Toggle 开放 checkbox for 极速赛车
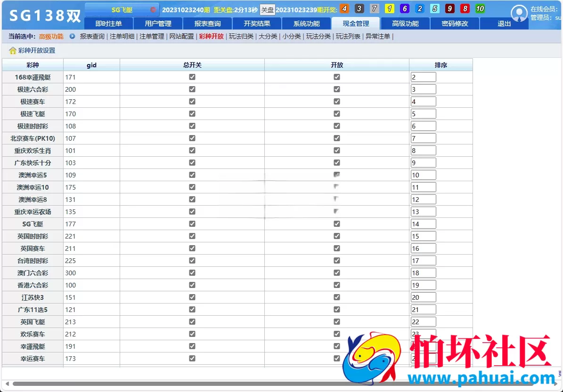Image resolution: width=563 pixels, height=392 pixels. click(x=337, y=101)
